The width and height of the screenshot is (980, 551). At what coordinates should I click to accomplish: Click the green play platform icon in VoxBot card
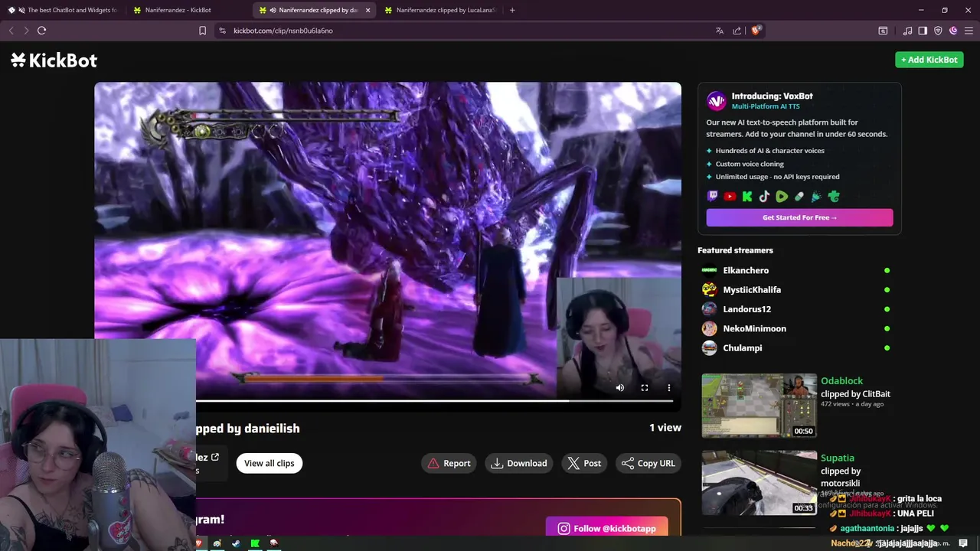point(782,197)
